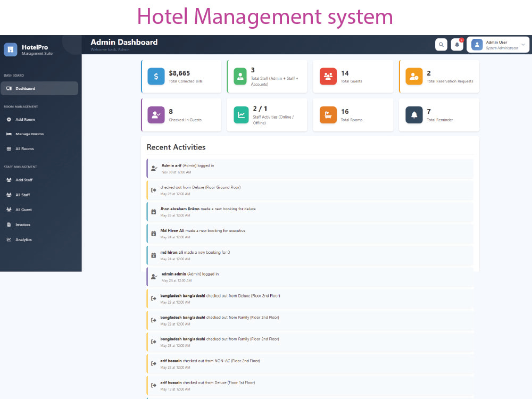Select Dashboard in the sidebar

[39, 88]
